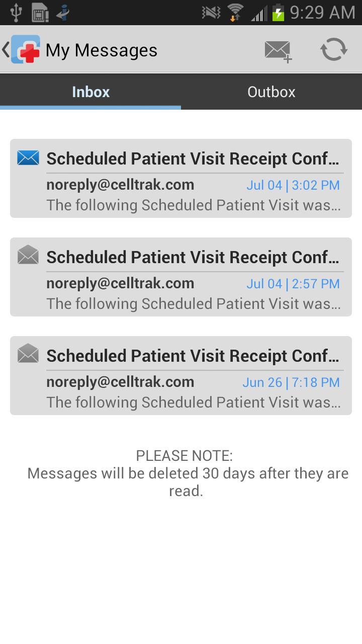Tap the USB connection status icon
This screenshot has width=362, height=644.
click(x=16, y=12)
